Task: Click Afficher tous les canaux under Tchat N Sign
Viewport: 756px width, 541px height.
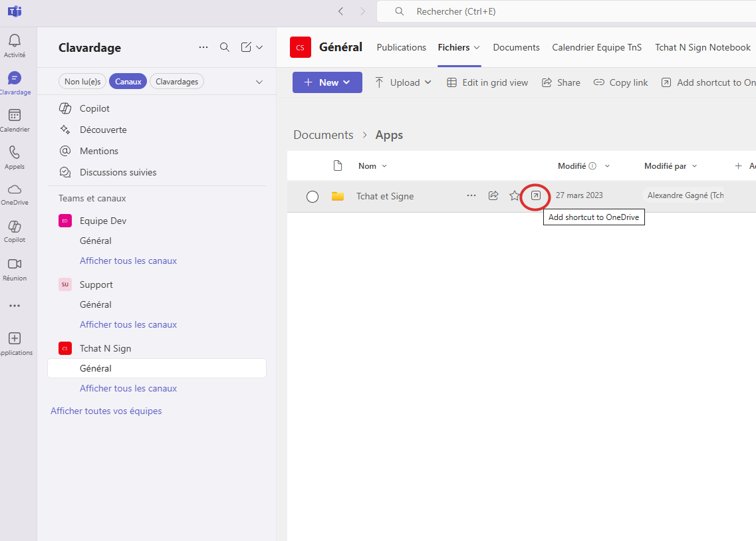Action: pos(128,388)
